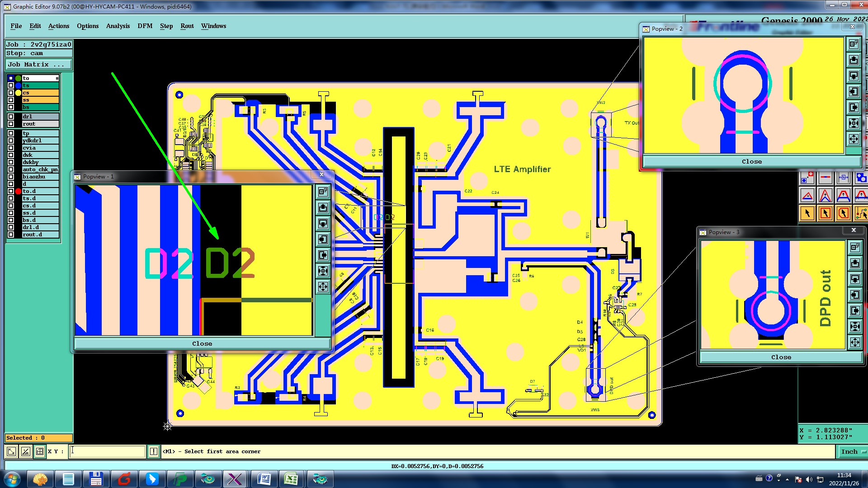Click the small triangle stretch tool icon
Image resolution: width=868 pixels, height=488 pixels.
pyautogui.click(x=807, y=195)
